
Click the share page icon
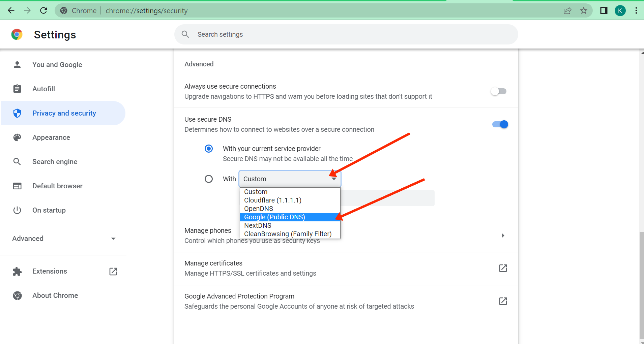point(567,10)
